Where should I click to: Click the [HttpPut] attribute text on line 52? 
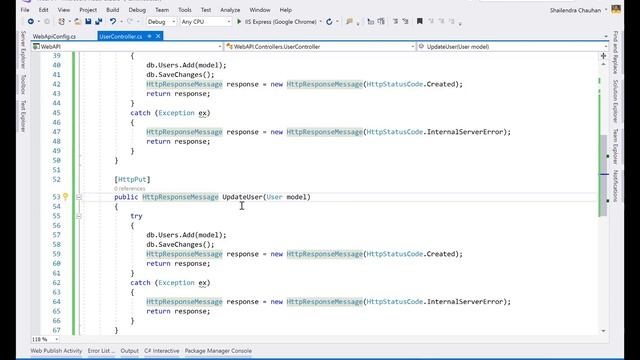click(132, 179)
